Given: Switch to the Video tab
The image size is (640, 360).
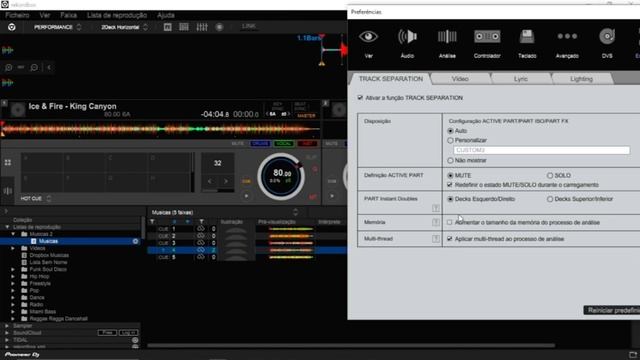Looking at the screenshot, I should tap(460, 79).
